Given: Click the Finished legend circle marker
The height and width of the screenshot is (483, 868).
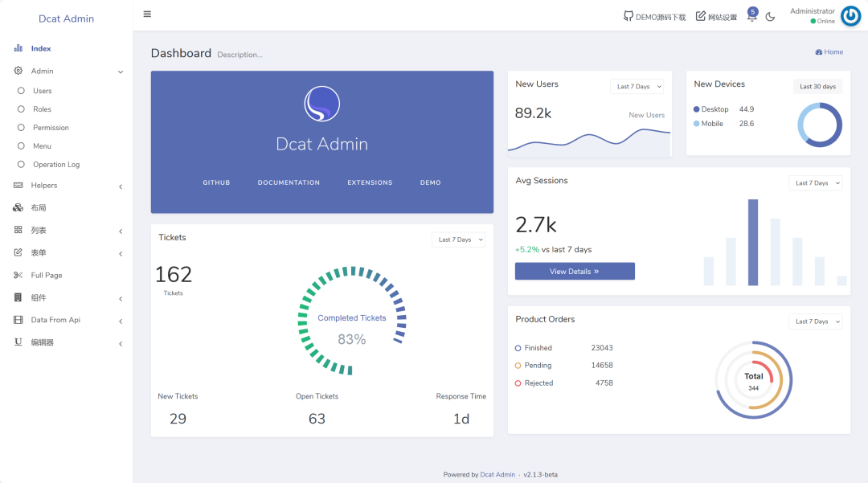Looking at the screenshot, I should tap(518, 348).
